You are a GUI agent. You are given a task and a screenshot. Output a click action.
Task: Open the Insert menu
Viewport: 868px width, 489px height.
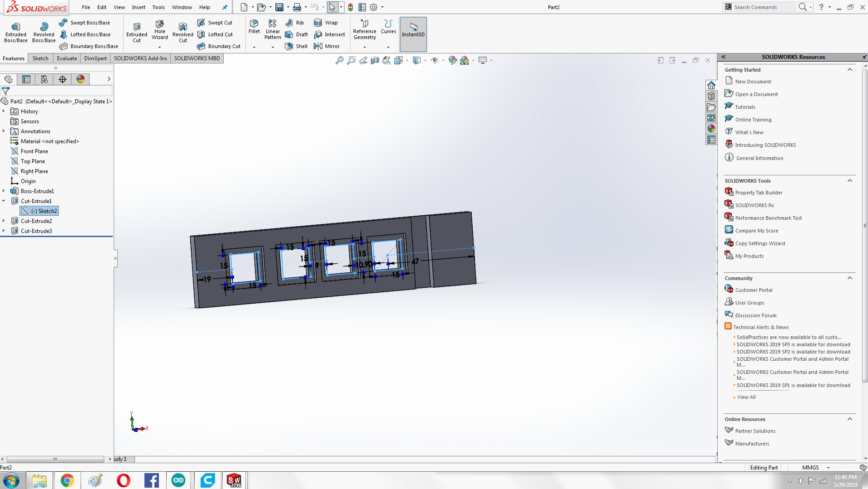click(139, 7)
